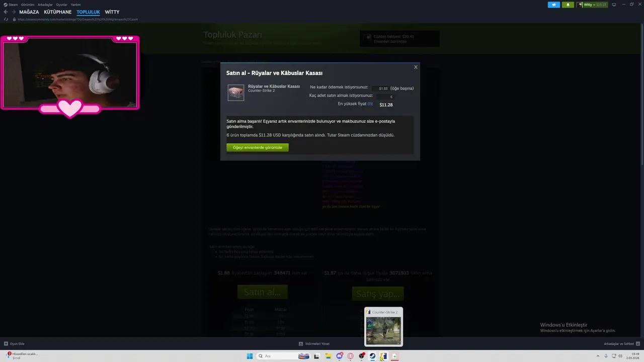Click the Steam icon in the taskbar
Image resolution: width=644 pixels, height=362 pixels.
coord(372,356)
